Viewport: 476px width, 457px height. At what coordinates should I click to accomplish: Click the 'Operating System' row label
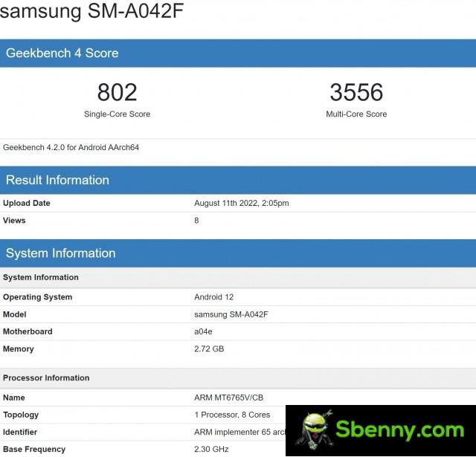38,297
